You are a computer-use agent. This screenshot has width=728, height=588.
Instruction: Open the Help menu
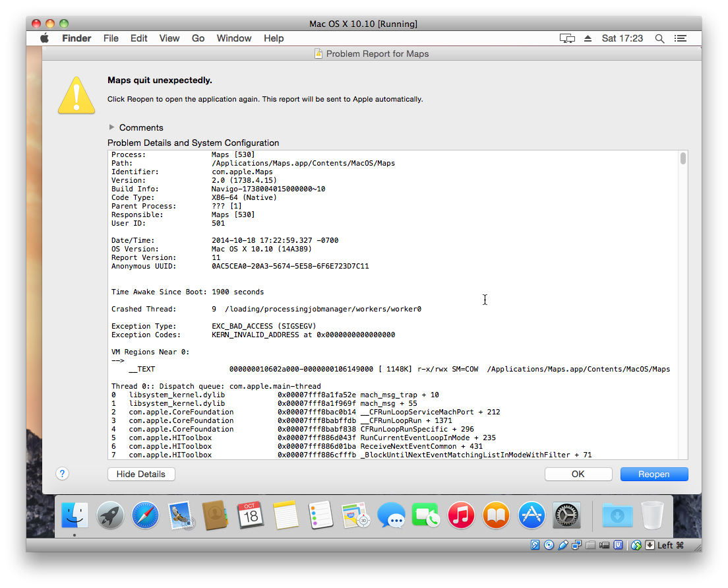(274, 38)
